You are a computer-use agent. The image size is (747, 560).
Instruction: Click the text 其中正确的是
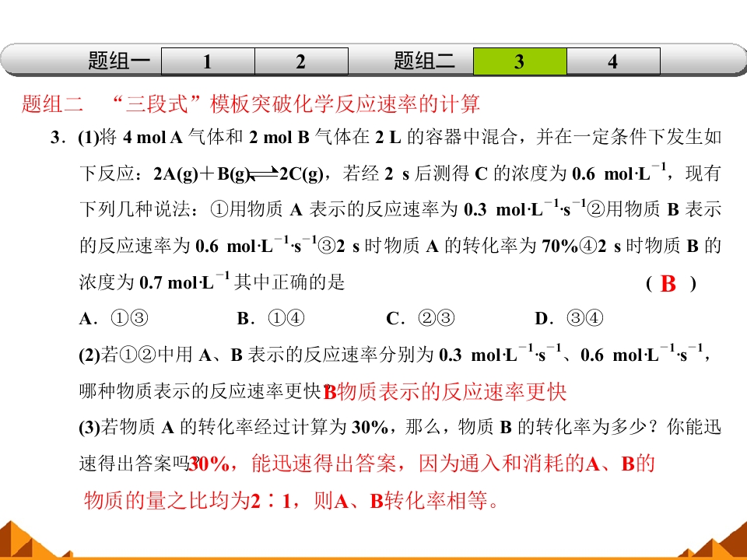(x=289, y=282)
